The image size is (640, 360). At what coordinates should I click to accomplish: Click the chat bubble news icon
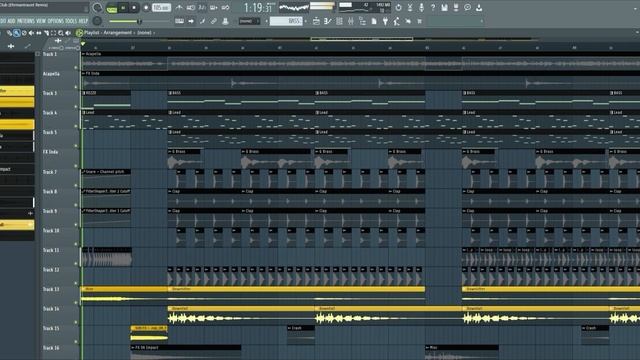[x=467, y=8]
